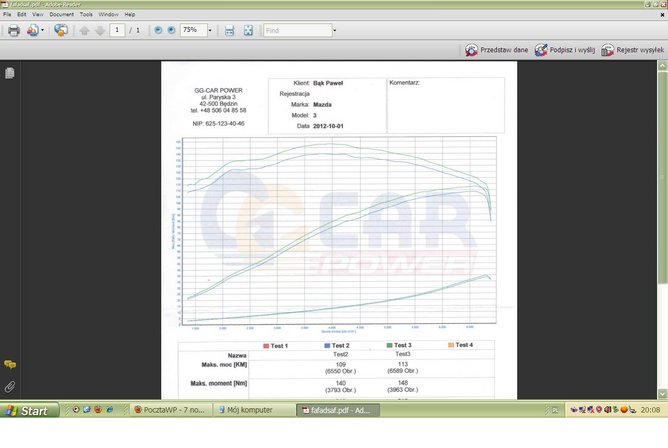Open the Attachments paperclip panel

pos(10,385)
